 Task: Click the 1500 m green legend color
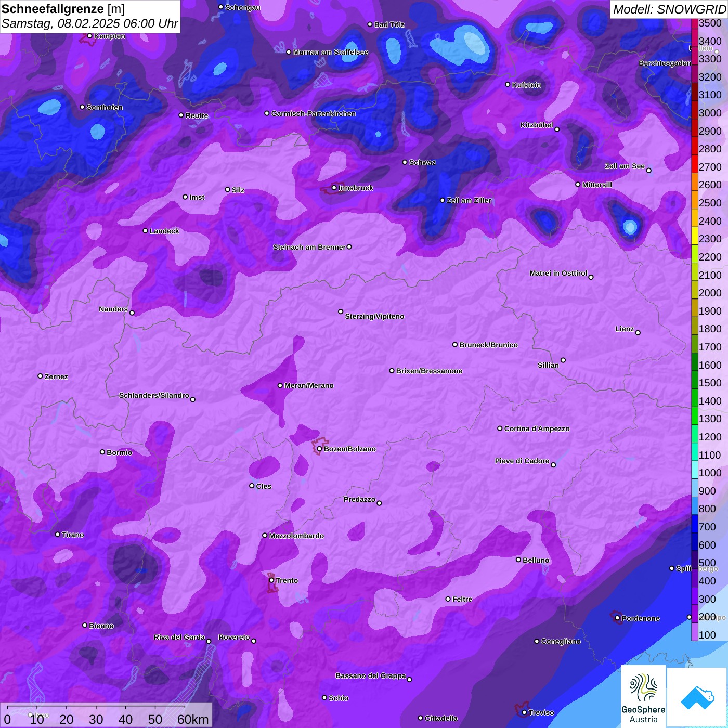pyautogui.click(x=695, y=380)
